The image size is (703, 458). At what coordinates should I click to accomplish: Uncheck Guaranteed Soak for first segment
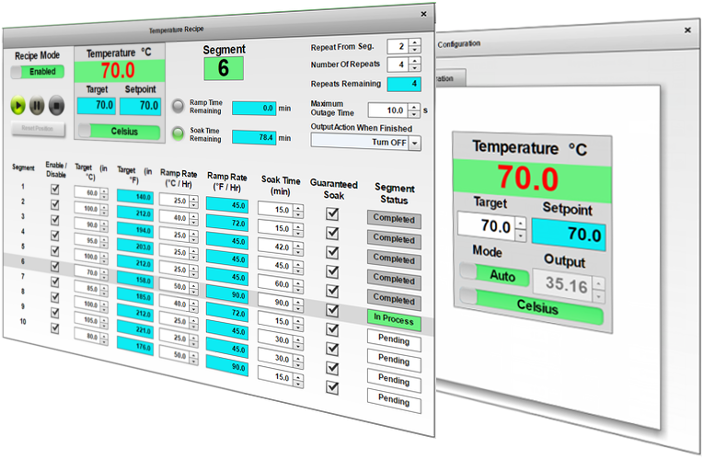pyautogui.click(x=332, y=210)
